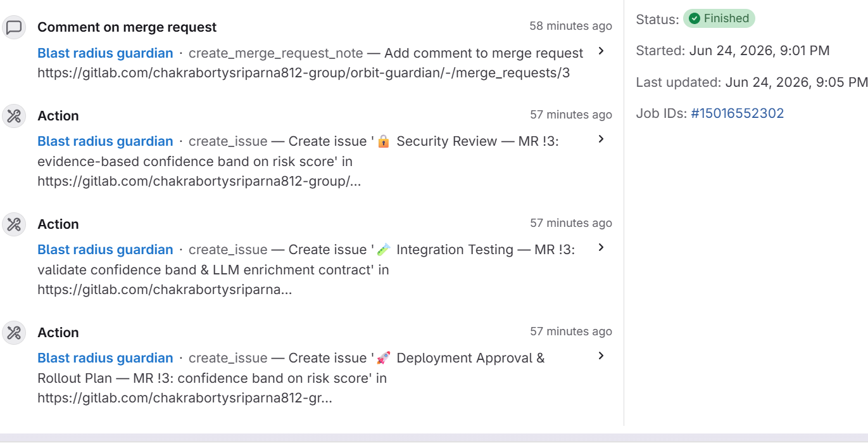868x443 pixels.
Task: Open Blast radius guardian link in Security Review entry
Action: 105,141
